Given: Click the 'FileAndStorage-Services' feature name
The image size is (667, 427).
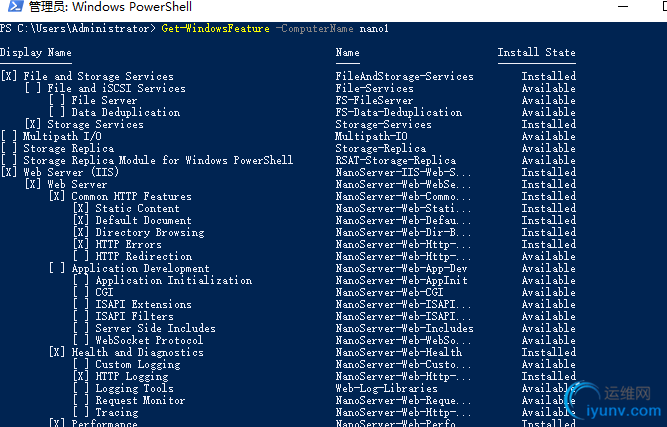Looking at the screenshot, I should pyautogui.click(x=405, y=77).
